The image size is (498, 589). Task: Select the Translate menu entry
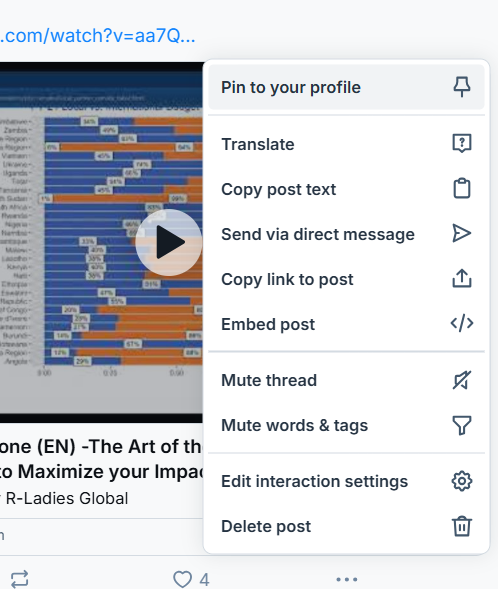pyautogui.click(x=346, y=144)
